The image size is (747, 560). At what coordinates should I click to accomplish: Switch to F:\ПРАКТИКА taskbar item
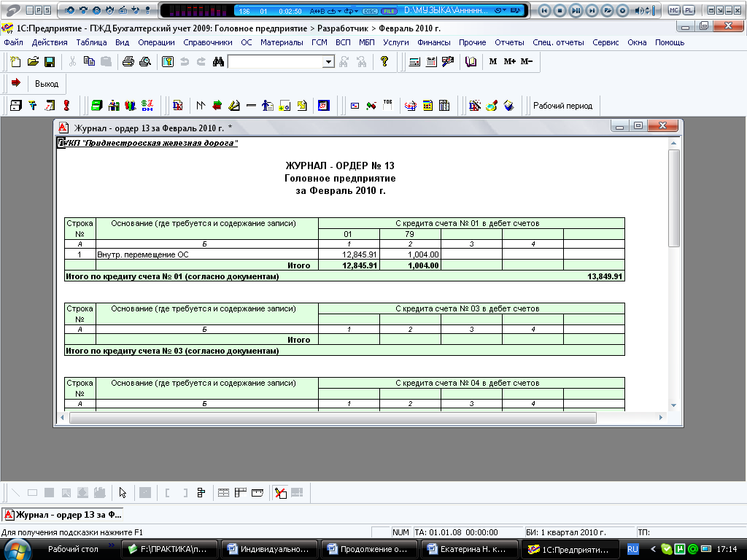pos(169,549)
